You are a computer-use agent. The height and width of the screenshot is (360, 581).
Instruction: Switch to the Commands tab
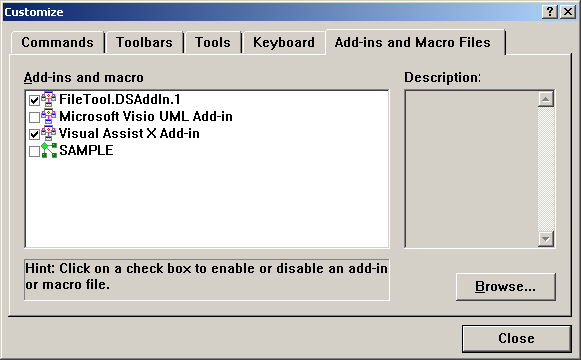click(x=57, y=42)
